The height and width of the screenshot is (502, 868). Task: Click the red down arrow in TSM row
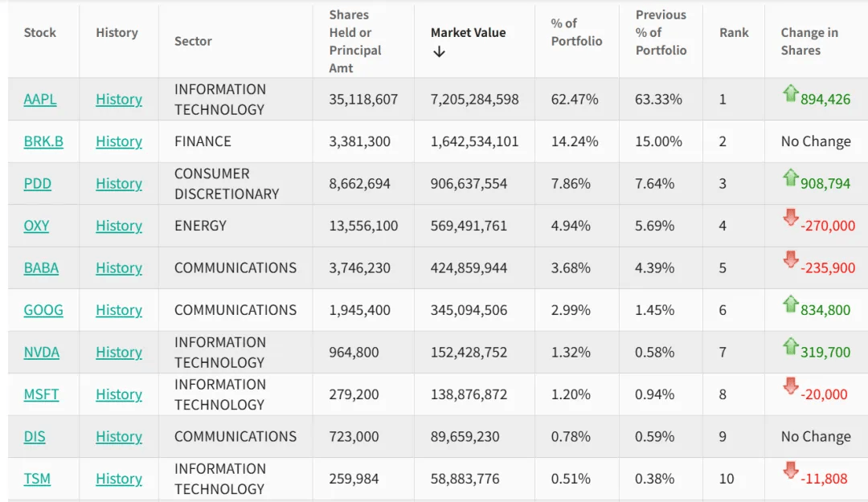point(790,471)
